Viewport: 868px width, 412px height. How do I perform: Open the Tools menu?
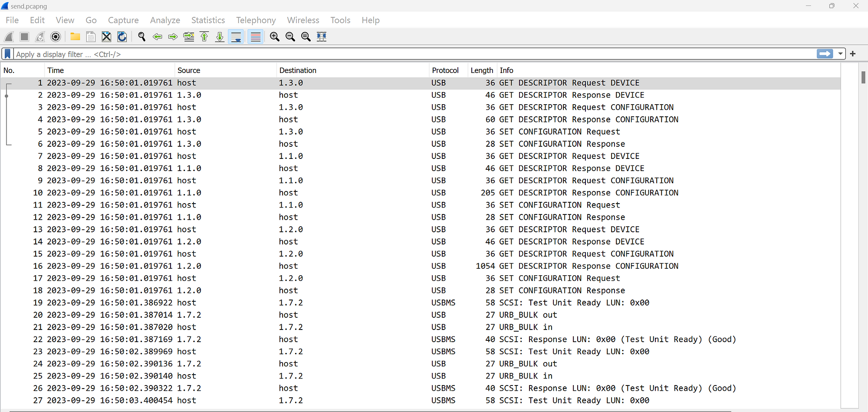pyautogui.click(x=340, y=20)
